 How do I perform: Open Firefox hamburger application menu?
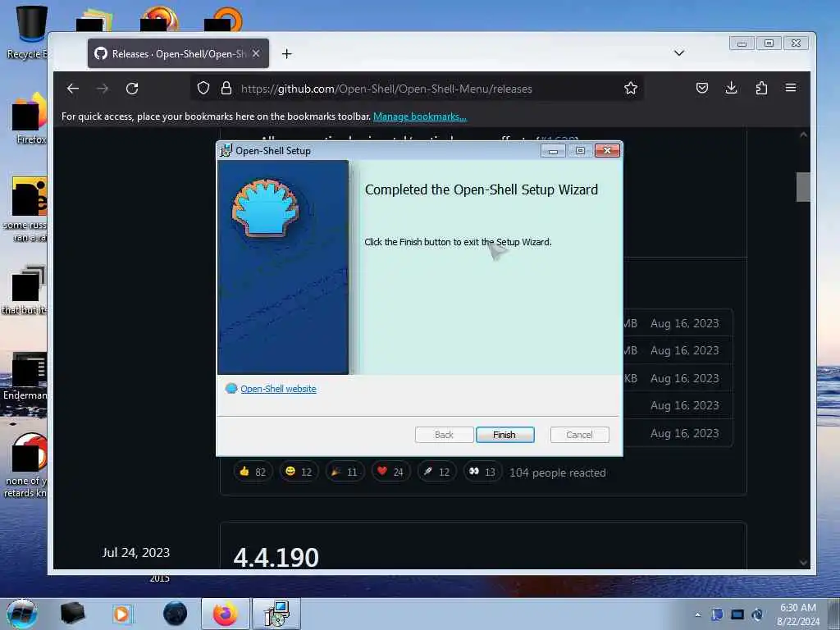[791, 88]
